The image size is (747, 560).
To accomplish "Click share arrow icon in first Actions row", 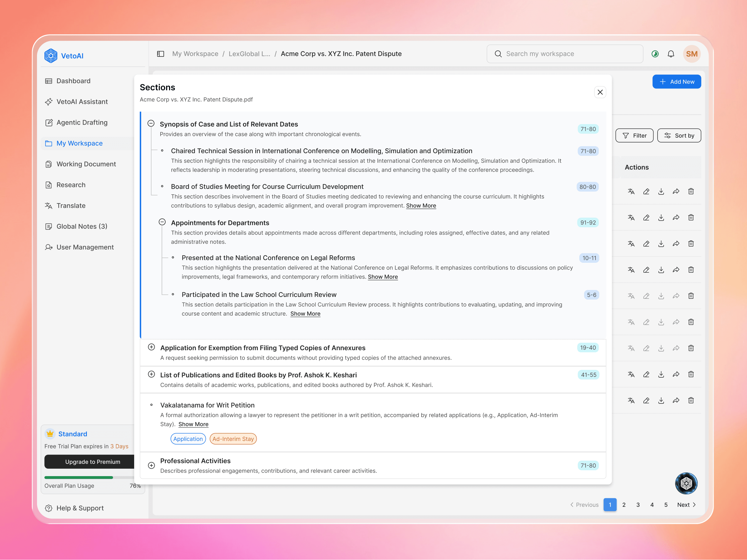I will (676, 191).
